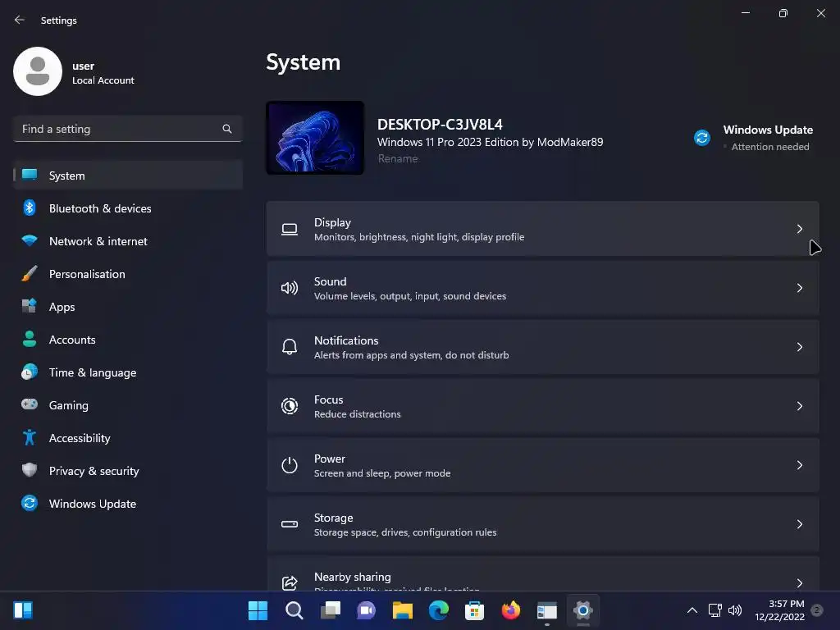Expand Notifications settings chevron
840x630 pixels.
pyautogui.click(x=799, y=347)
